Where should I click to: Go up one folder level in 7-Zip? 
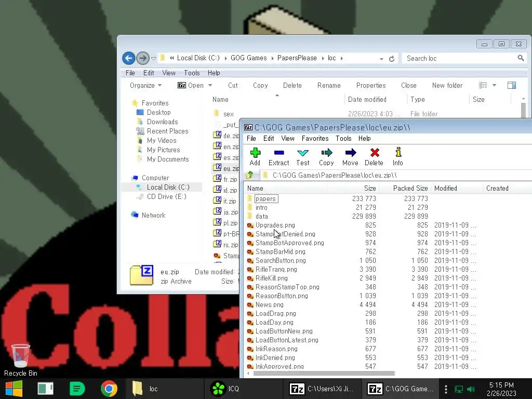pyautogui.click(x=250, y=175)
